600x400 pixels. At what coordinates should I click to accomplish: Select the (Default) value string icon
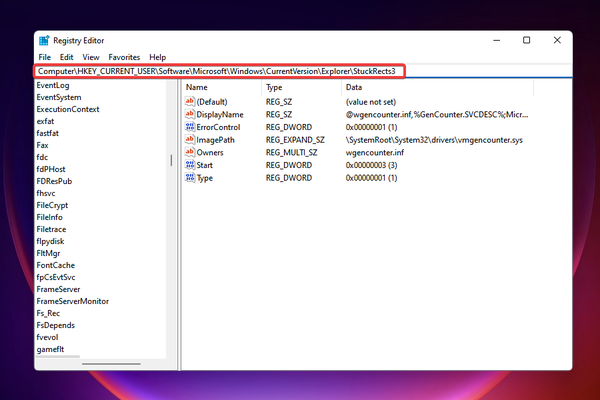point(190,101)
